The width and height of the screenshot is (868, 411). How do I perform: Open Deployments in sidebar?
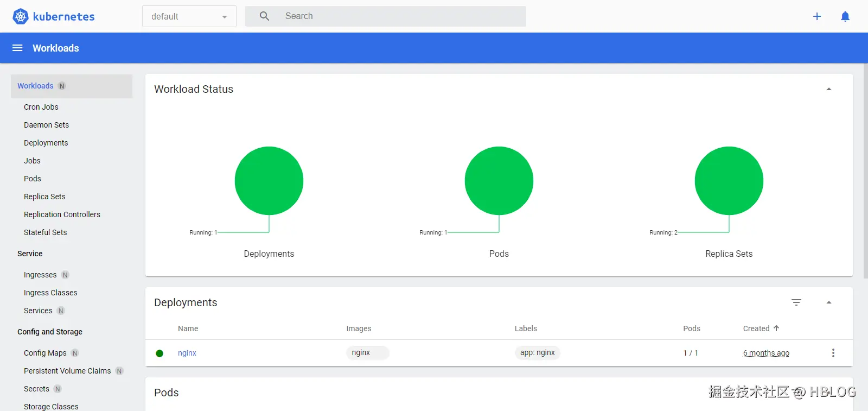(x=46, y=143)
